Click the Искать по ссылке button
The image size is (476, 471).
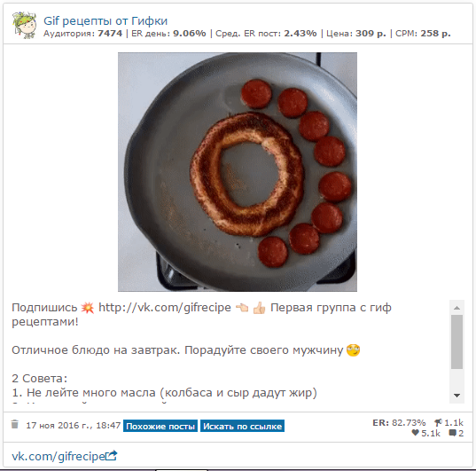(x=242, y=426)
